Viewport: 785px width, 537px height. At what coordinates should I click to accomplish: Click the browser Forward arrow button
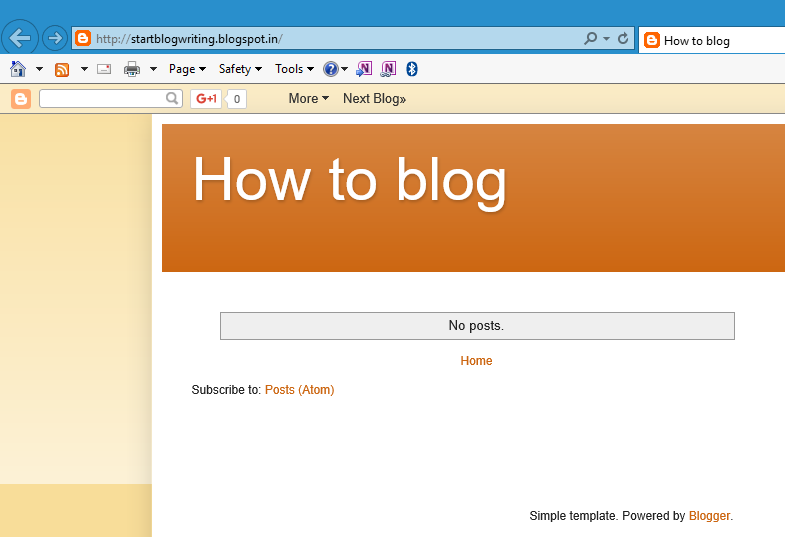(x=55, y=38)
